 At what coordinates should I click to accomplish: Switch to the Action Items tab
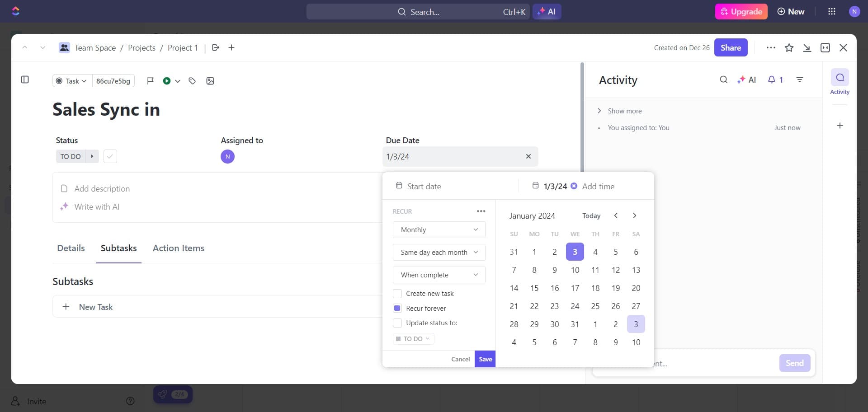pyautogui.click(x=179, y=248)
